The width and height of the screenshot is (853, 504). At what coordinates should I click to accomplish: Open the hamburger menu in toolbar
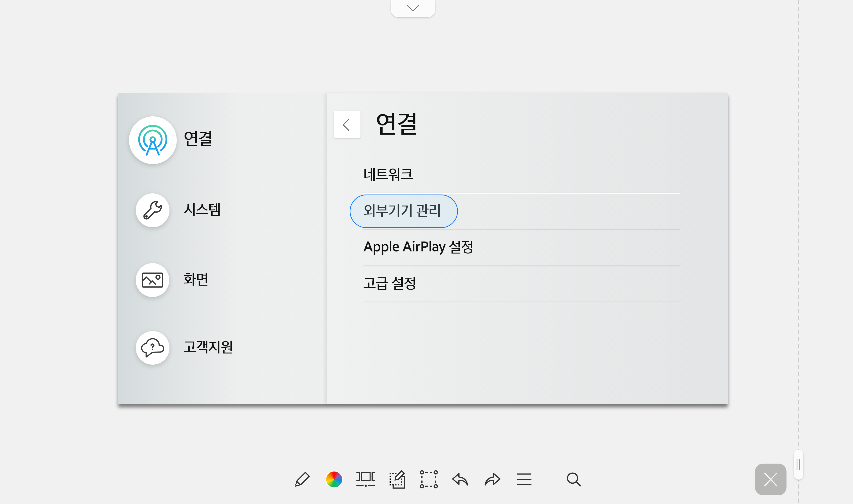pos(524,479)
